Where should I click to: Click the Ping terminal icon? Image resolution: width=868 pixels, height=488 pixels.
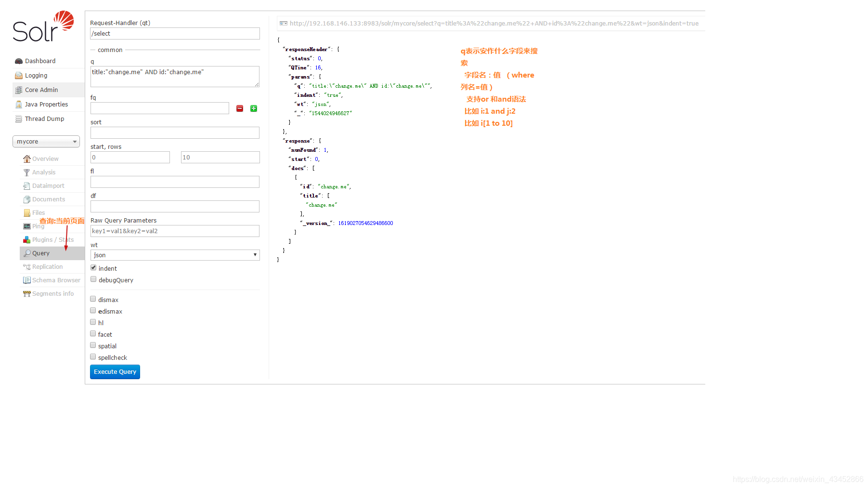coord(27,226)
